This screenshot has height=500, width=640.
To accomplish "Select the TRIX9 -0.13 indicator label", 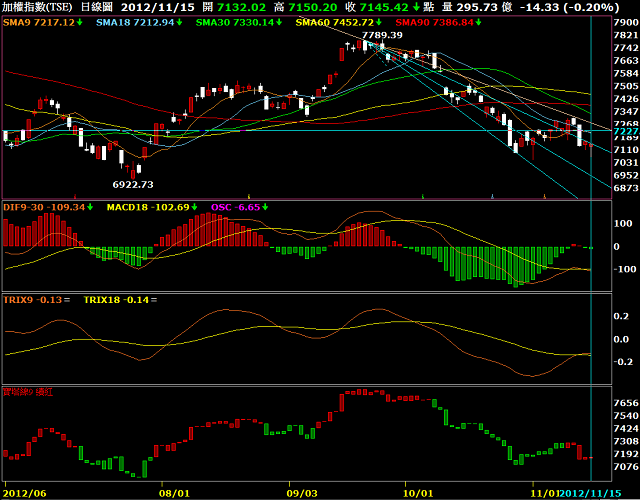I will [x=33, y=300].
